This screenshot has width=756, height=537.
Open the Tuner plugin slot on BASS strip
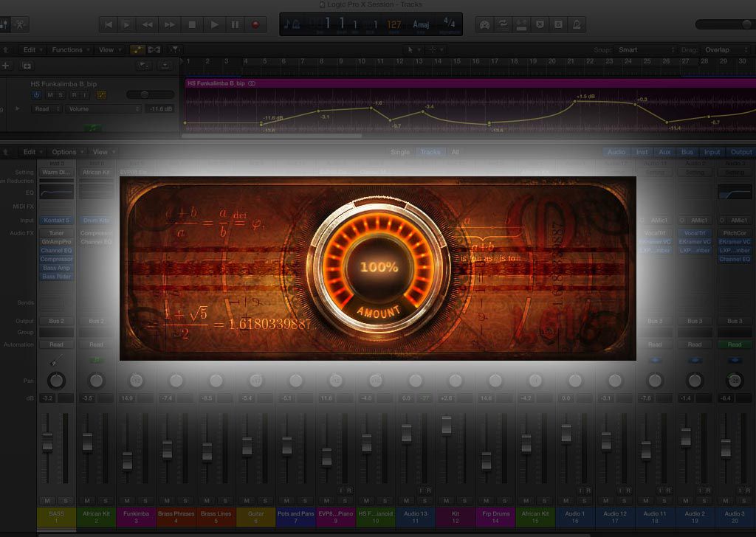point(56,233)
